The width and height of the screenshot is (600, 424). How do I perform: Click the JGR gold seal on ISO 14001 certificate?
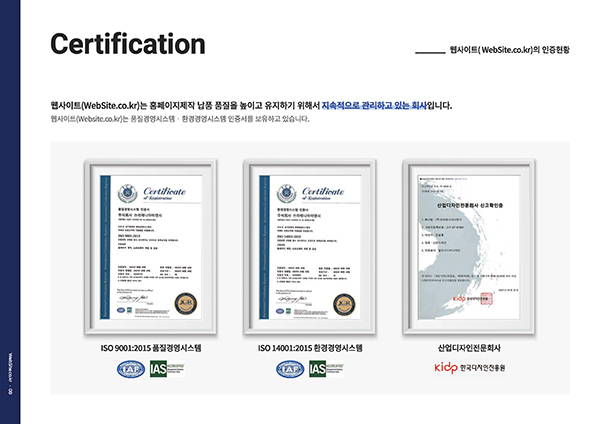tap(344, 305)
